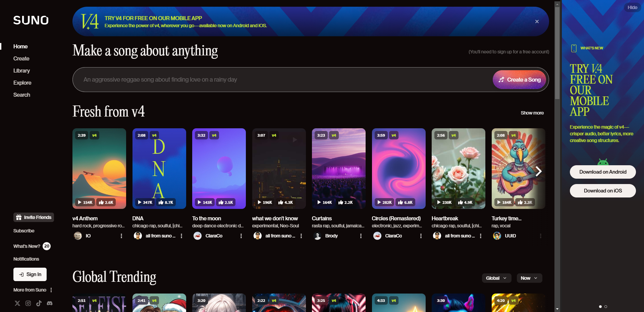The image size is (644, 312).
Task: Open options menu for v4 Anthem song
Action: tap(121, 236)
